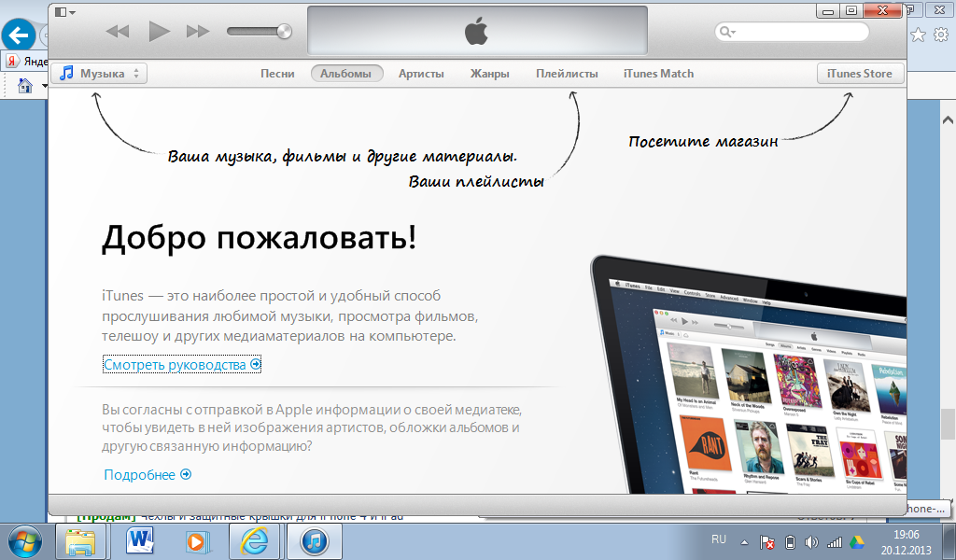Open the Action Center flag icon
The image size is (956, 560).
coord(767,541)
